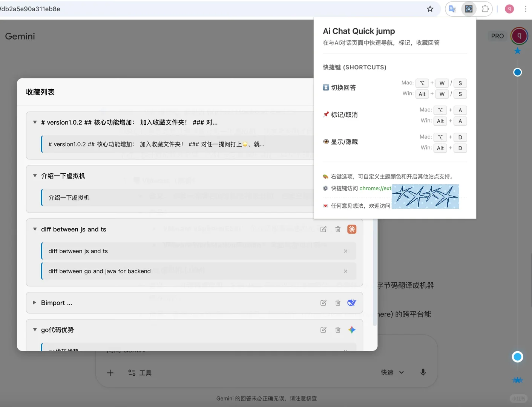The width and height of the screenshot is (532, 407).
Task: Collapse the '# version1.0.2' folder
Action: 35,122
